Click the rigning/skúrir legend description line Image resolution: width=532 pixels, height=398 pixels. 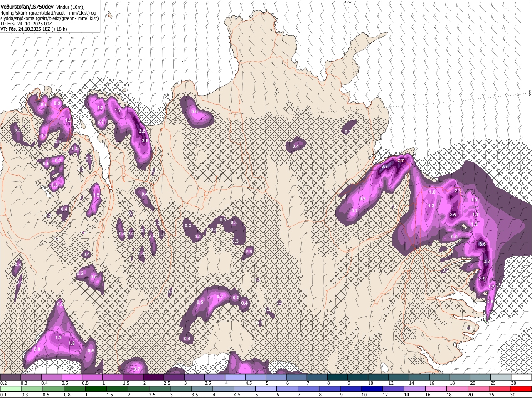click(49, 12)
